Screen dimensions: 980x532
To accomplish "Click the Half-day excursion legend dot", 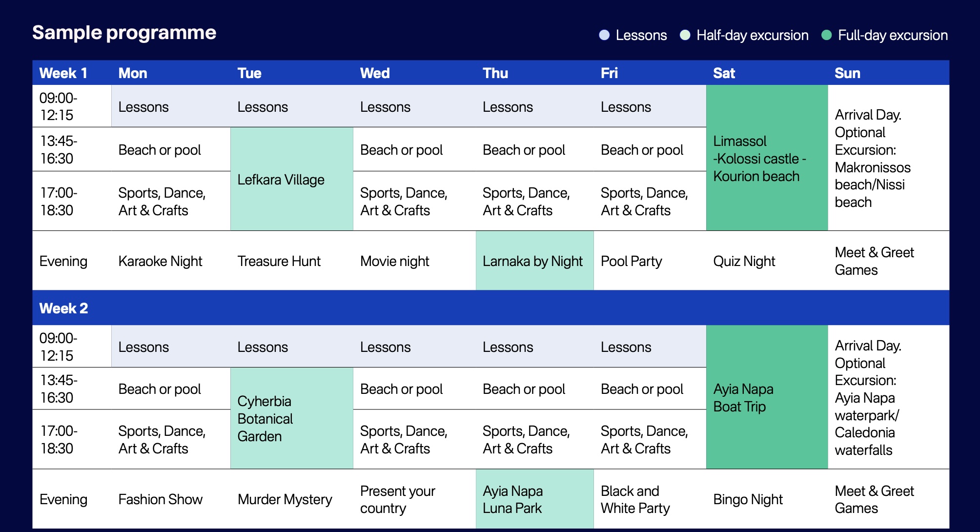I will pyautogui.click(x=685, y=35).
